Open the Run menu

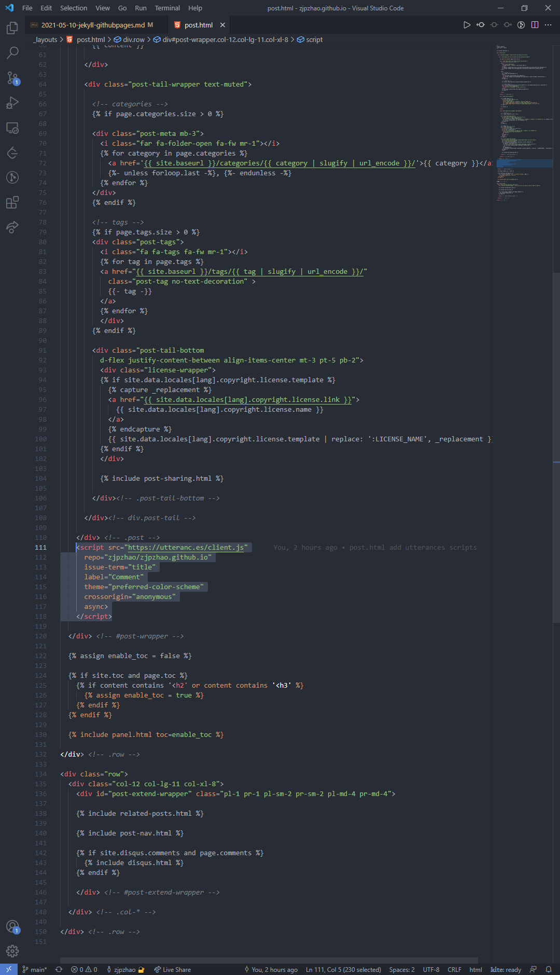(141, 8)
